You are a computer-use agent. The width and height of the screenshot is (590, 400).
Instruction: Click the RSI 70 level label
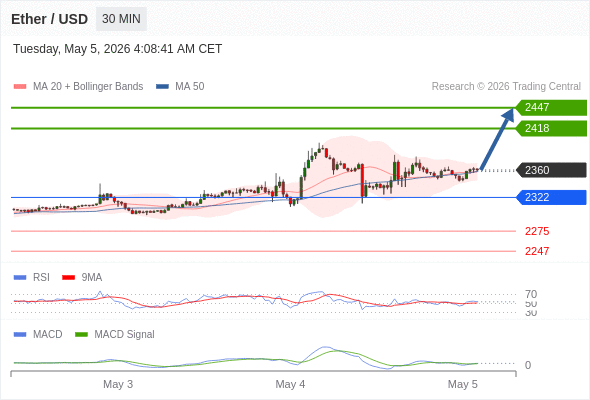[531, 294]
